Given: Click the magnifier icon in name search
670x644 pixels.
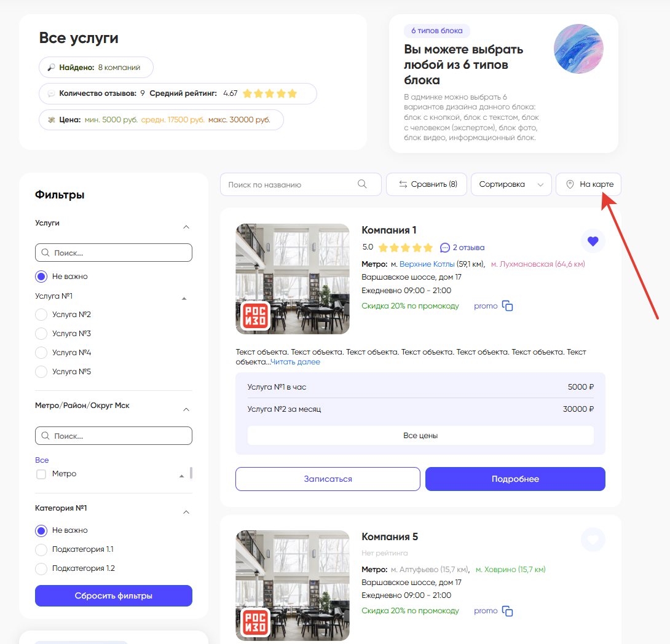Looking at the screenshot, I should click(362, 184).
